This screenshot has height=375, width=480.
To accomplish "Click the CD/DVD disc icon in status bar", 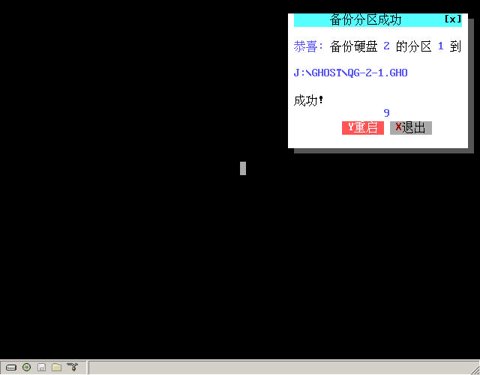I will pos(27,367).
